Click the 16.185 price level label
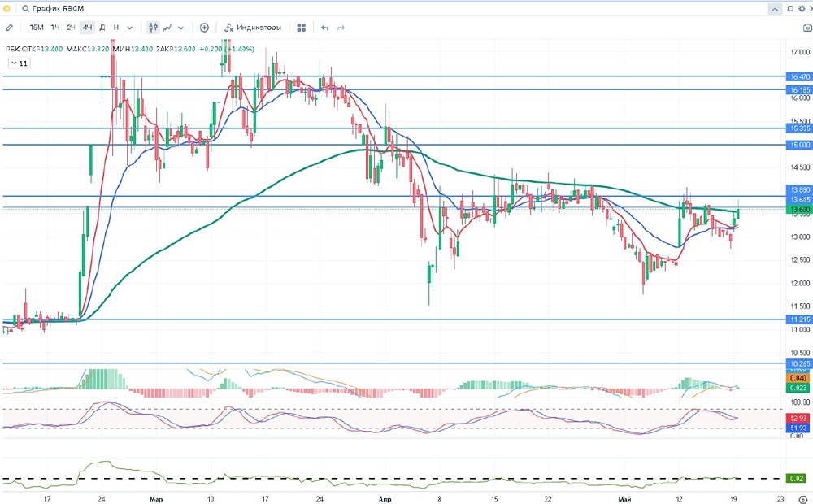This screenshot has height=504, width=813. pyautogui.click(x=799, y=90)
